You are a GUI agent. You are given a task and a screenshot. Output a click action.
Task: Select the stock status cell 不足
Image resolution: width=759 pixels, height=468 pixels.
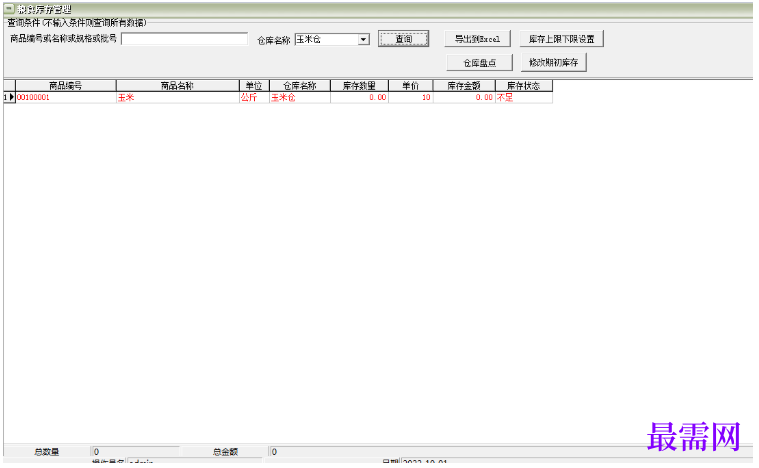pos(524,97)
